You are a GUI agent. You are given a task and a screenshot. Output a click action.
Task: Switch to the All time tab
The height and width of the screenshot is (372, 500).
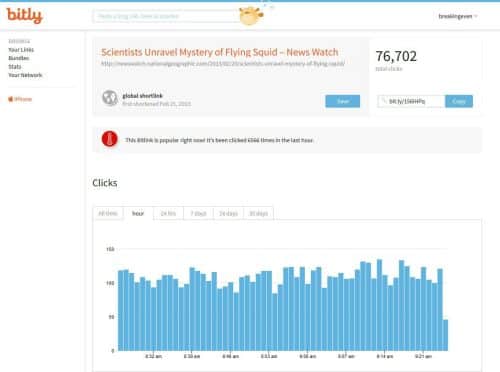(108, 213)
